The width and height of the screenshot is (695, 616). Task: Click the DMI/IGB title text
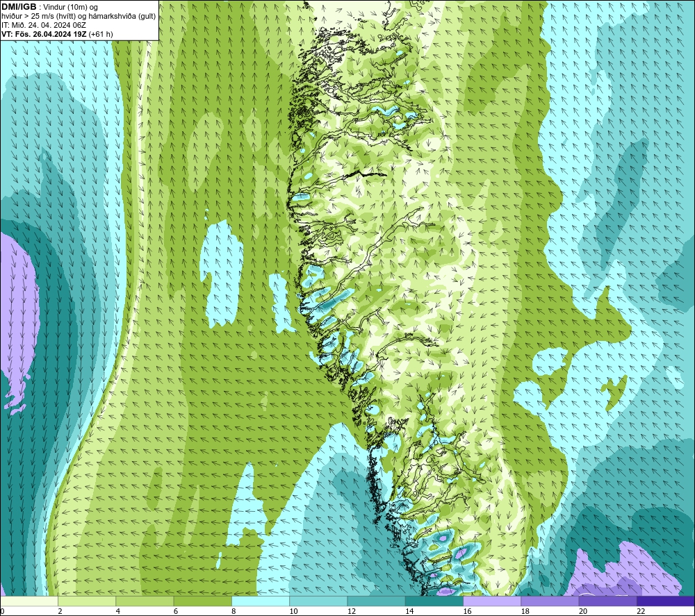[19, 7]
